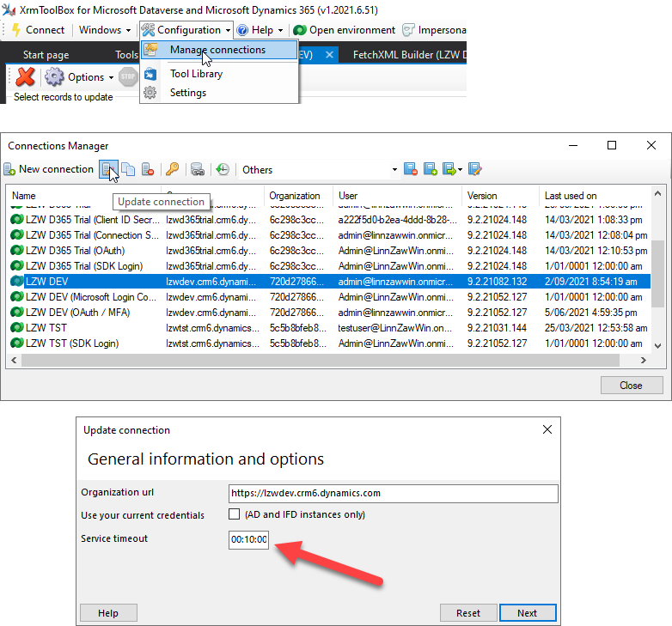
Task: Toggle Use your current credentials checkbox
Action: coord(234,514)
